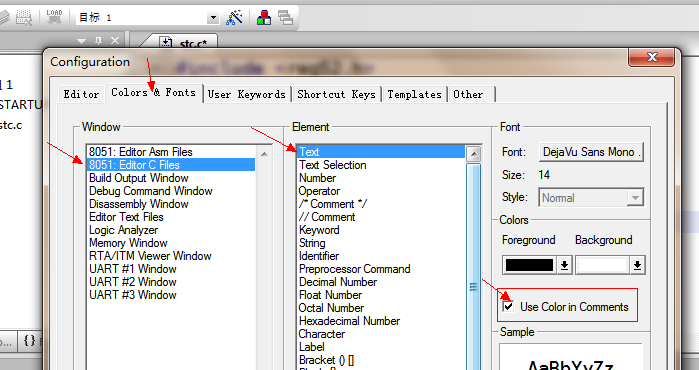Select the Text Selection element
Screen dimensions: 699x370
(x=381, y=165)
